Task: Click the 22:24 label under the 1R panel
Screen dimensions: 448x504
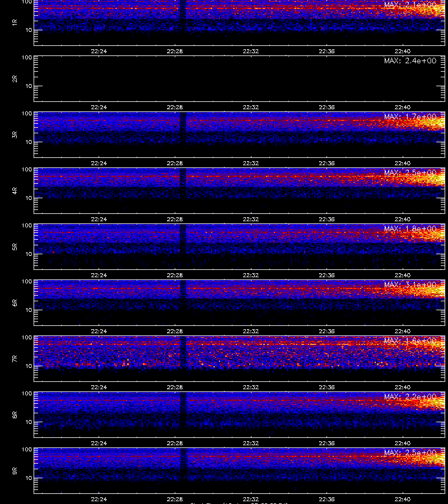Action: click(99, 51)
